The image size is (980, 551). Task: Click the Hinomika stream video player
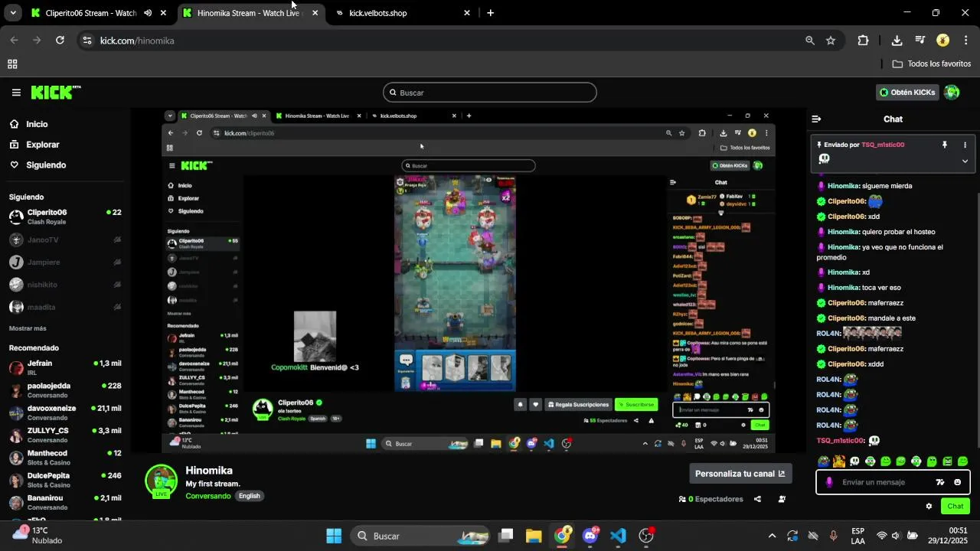[x=469, y=281]
